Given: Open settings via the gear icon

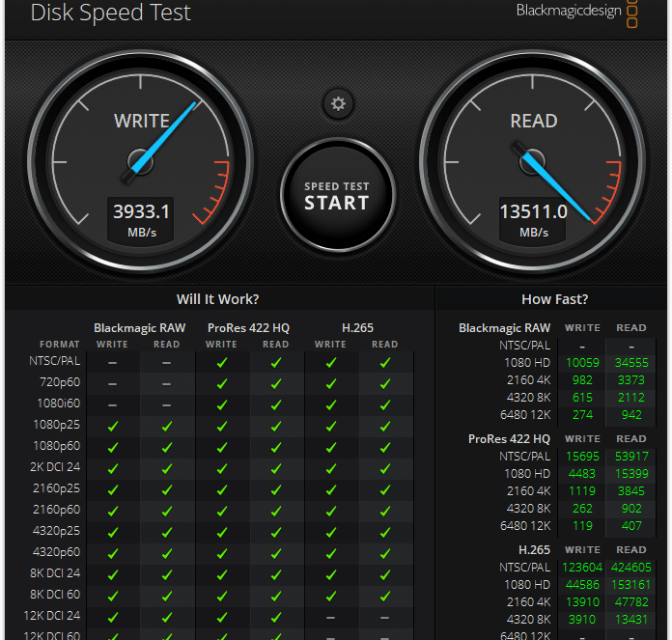Looking at the screenshot, I should [x=338, y=103].
